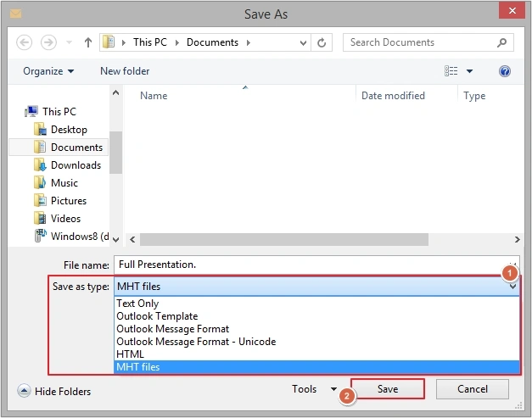This screenshot has height=418, width=532.
Task: Click the Cancel button
Action: click(x=473, y=389)
